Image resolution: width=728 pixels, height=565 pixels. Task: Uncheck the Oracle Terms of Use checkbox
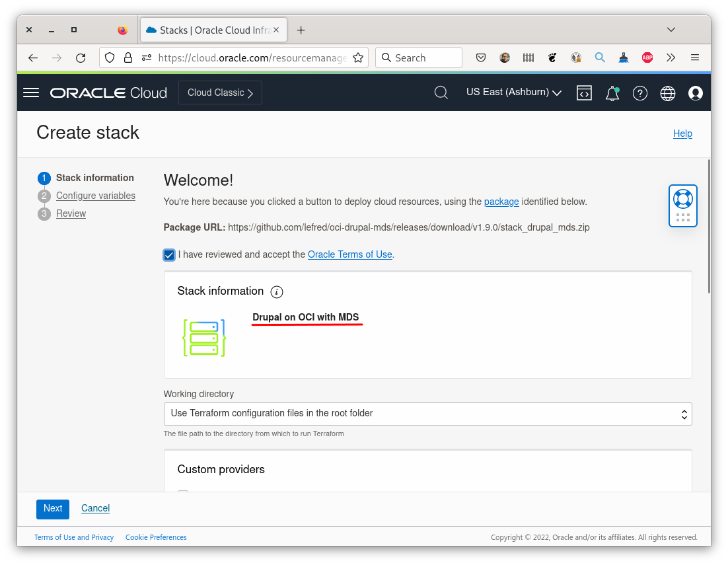click(169, 254)
